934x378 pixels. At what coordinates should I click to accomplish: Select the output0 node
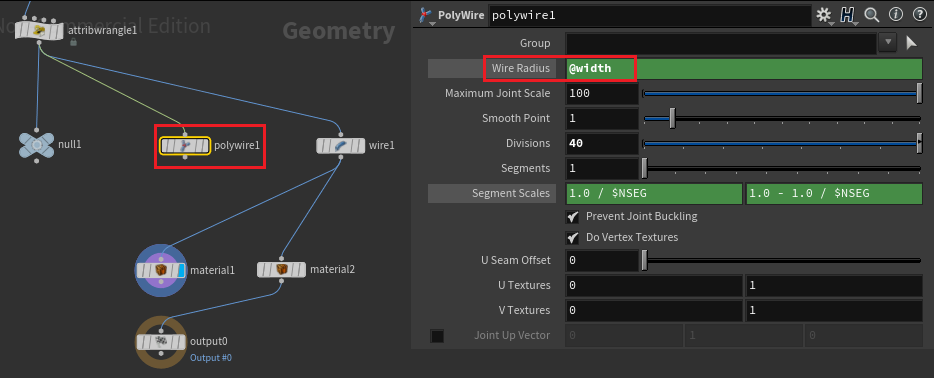pos(161,342)
